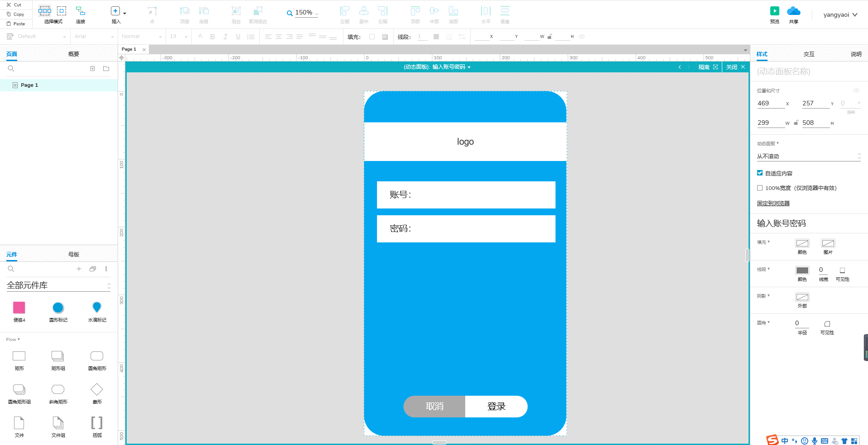868x445 pixels.
Task: Toggle the border 可见性 visibility icon
Action: point(842,270)
